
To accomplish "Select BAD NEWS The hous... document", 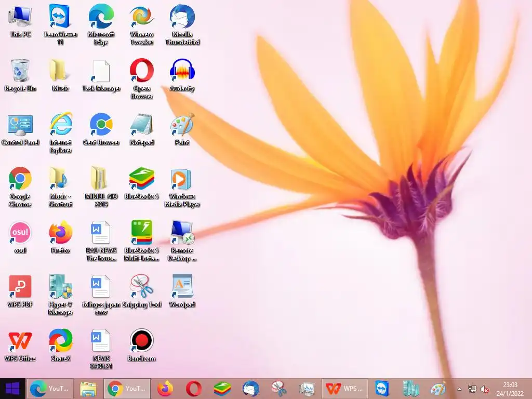I will coord(101,241).
